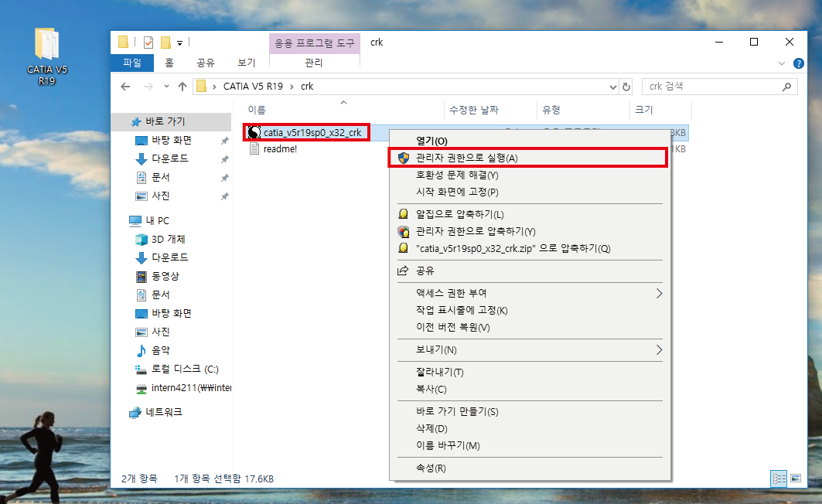Click the search magnifier icon

click(786, 87)
